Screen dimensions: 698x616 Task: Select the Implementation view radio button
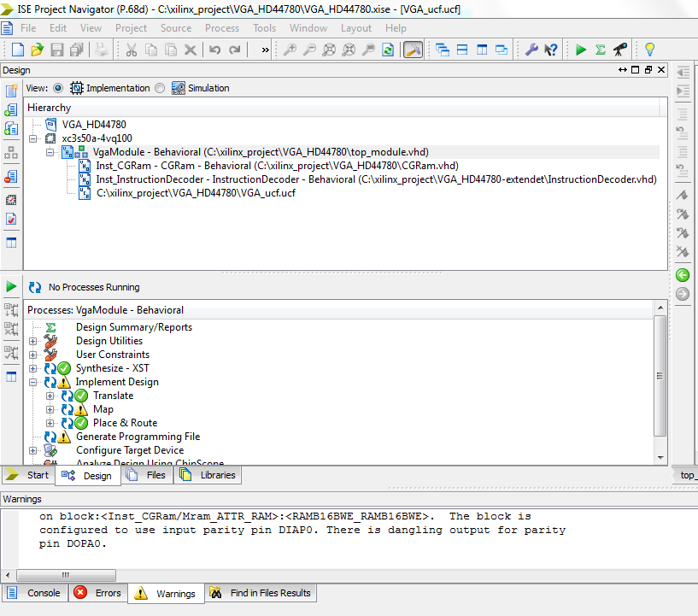(x=58, y=88)
